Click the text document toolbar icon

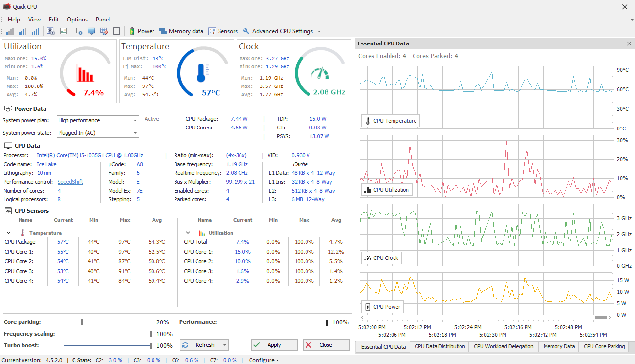pos(116,31)
